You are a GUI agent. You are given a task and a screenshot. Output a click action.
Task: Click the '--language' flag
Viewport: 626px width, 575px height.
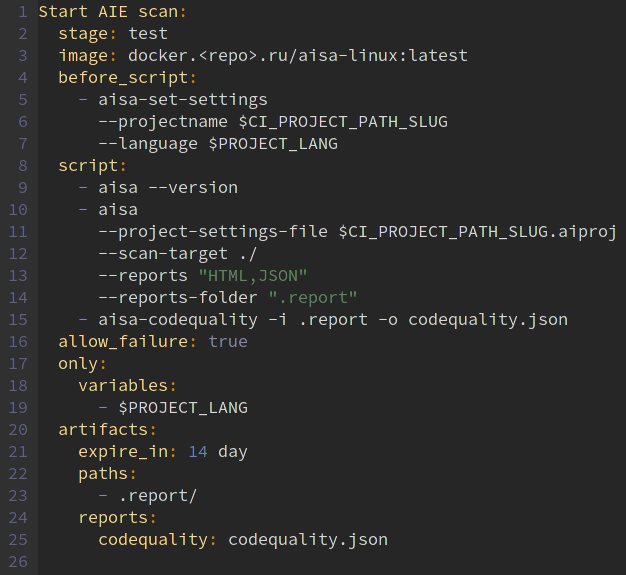click(148, 145)
